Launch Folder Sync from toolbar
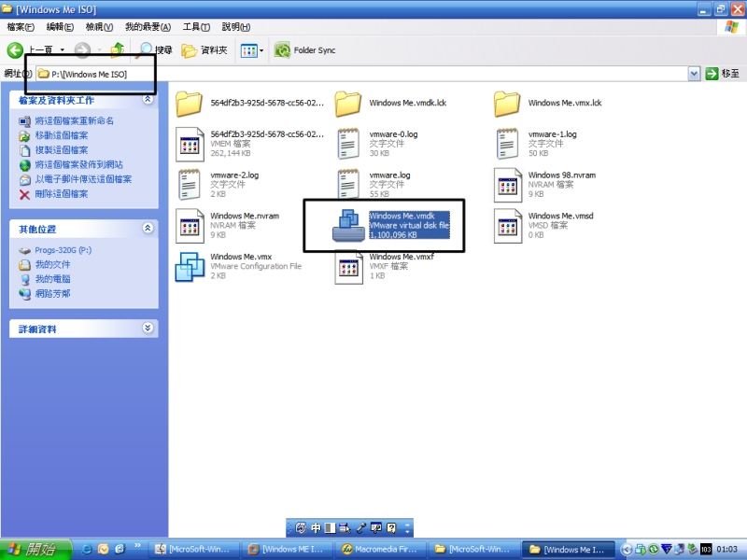 [x=305, y=50]
